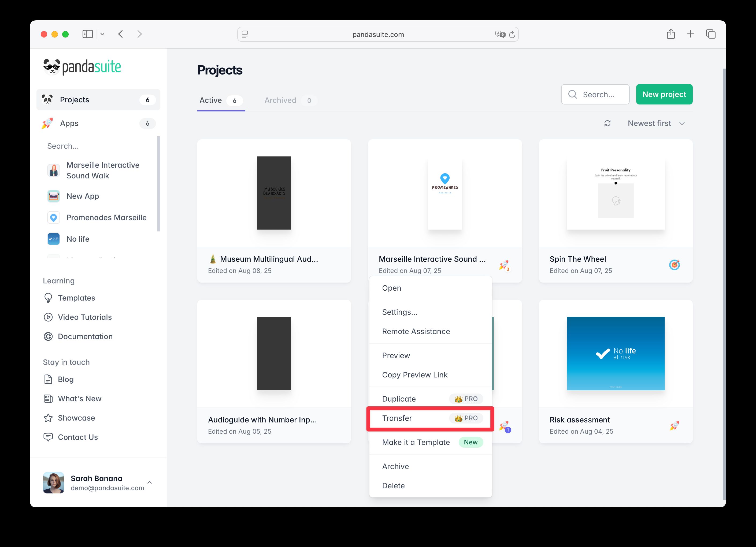
Task: Expand the Sarah Banana account chevron
Action: [x=150, y=482]
